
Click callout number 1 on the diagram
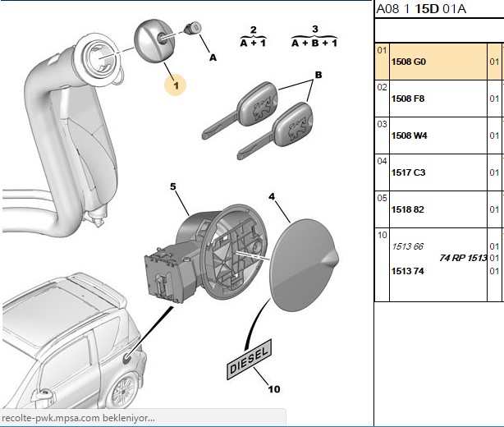pos(176,85)
